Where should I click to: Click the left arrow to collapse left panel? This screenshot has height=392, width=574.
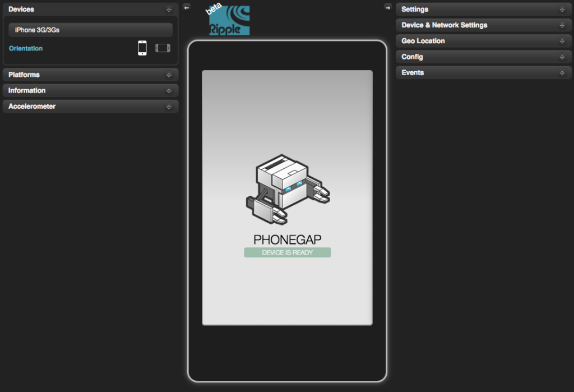click(x=186, y=8)
